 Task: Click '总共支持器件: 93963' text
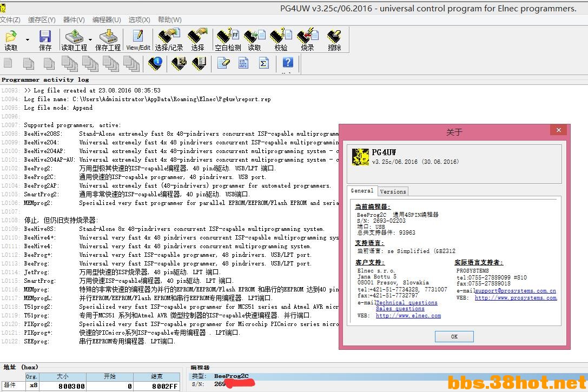(x=386, y=232)
